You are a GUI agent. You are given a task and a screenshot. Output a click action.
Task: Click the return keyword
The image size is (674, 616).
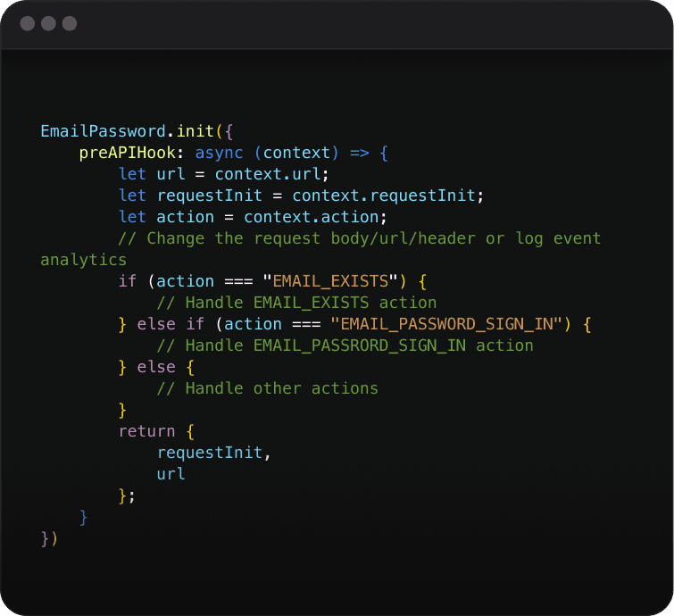click(146, 431)
